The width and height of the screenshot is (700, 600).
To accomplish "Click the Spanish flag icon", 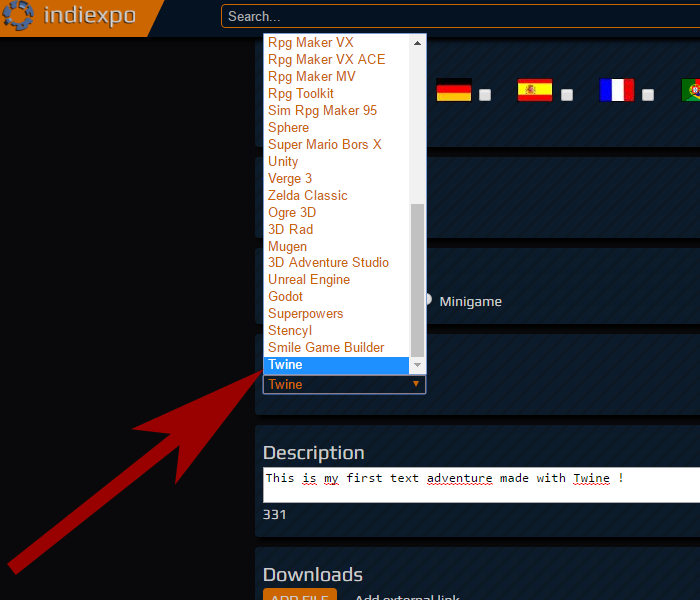I will (535, 90).
